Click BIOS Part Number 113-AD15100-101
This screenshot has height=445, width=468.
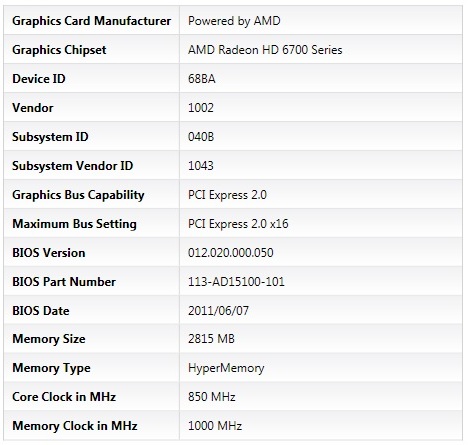point(236,282)
